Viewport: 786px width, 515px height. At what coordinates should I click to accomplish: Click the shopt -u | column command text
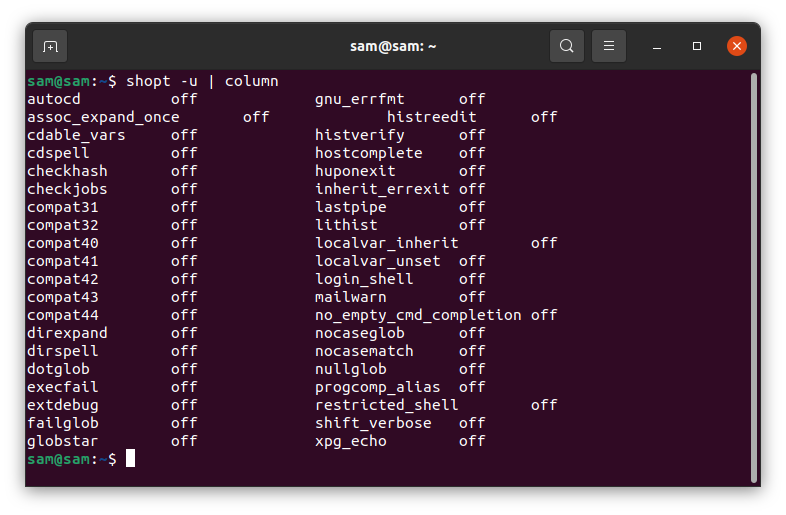click(x=202, y=81)
